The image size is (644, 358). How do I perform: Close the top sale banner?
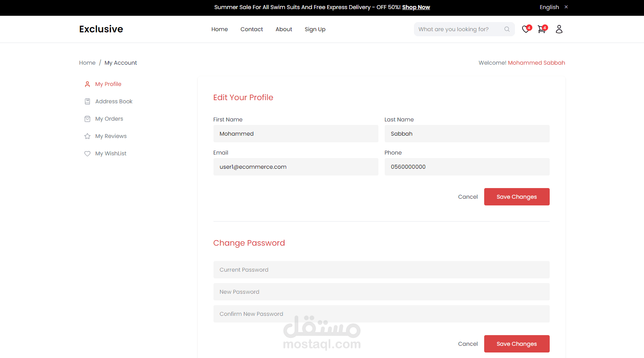pyautogui.click(x=566, y=7)
